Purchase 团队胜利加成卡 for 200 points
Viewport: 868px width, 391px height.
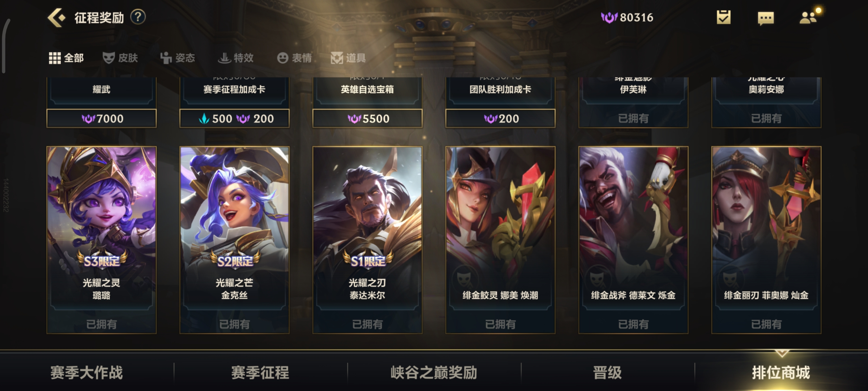tap(501, 118)
